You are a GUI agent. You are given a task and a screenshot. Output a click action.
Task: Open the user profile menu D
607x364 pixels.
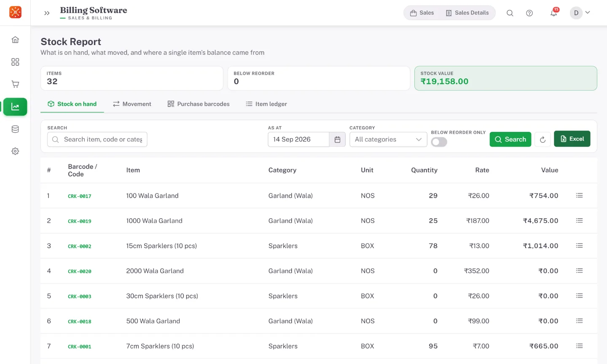coord(580,13)
